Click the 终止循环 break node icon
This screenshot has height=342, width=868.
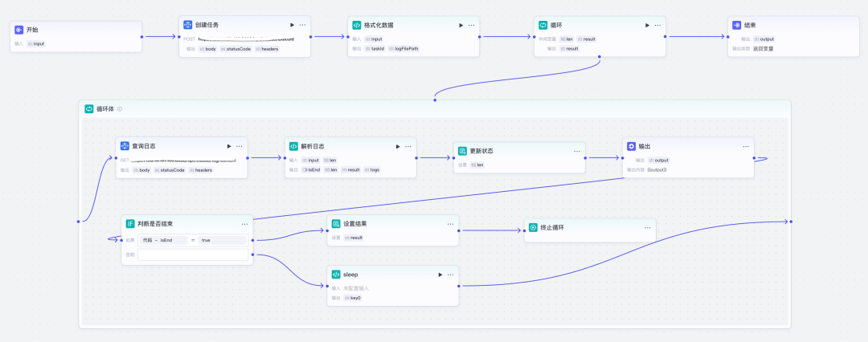(533, 227)
